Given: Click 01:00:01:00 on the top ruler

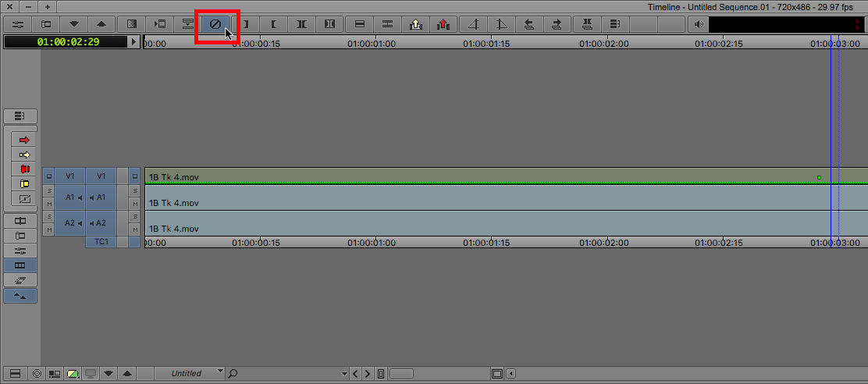Looking at the screenshot, I should point(372,44).
